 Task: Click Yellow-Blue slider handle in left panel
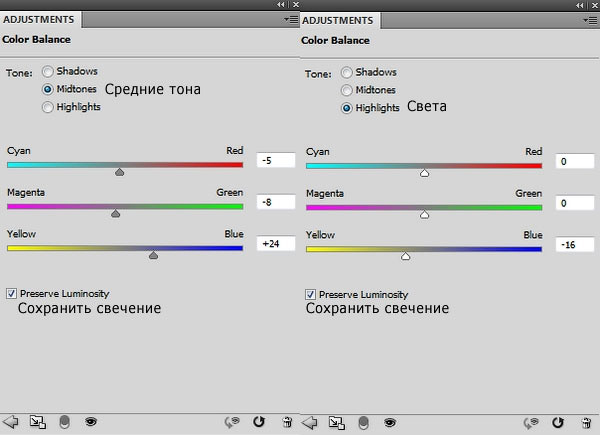153,255
